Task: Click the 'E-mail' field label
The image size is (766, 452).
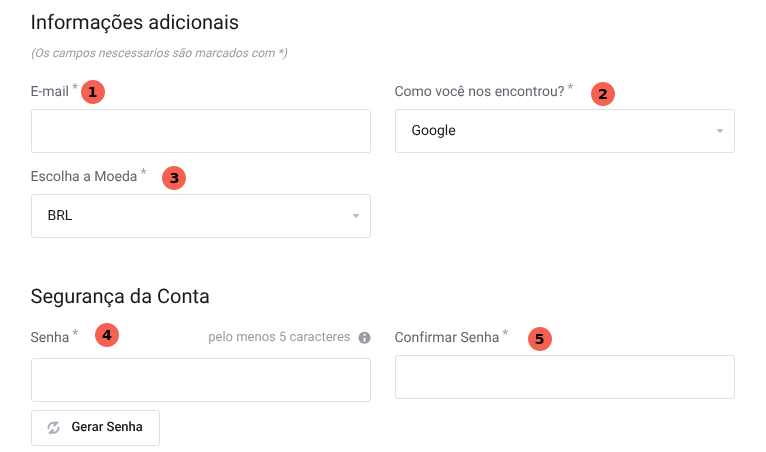Action: (50, 92)
